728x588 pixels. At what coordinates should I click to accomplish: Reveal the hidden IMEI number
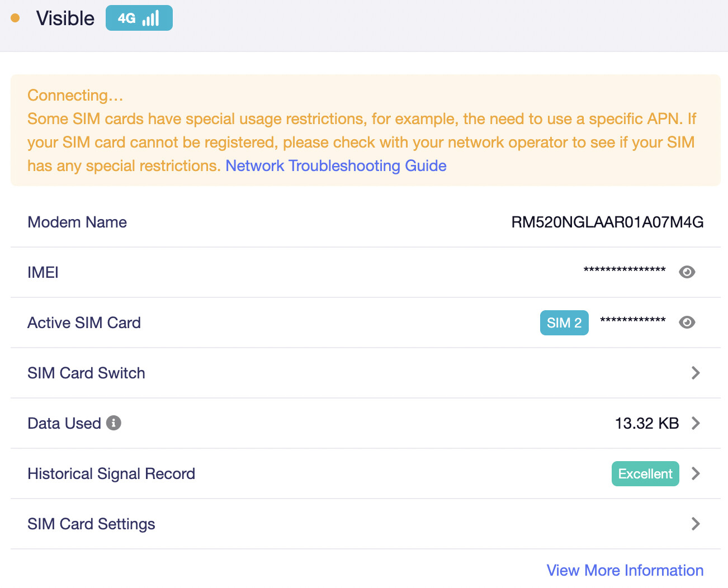pos(687,272)
